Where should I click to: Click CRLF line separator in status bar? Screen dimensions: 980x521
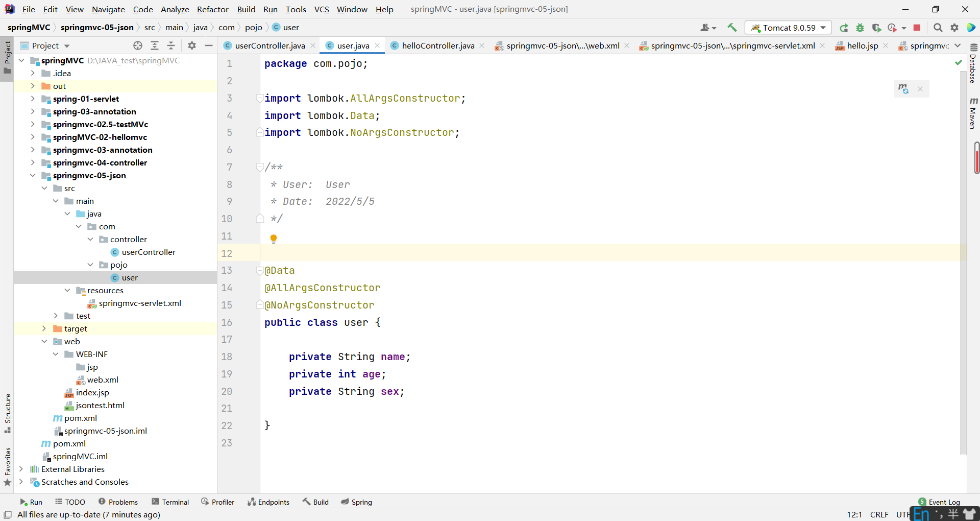pyautogui.click(x=879, y=514)
